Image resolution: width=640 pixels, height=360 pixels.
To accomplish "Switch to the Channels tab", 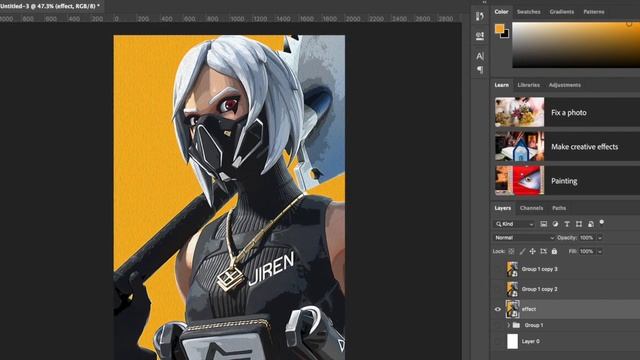I will (531, 208).
